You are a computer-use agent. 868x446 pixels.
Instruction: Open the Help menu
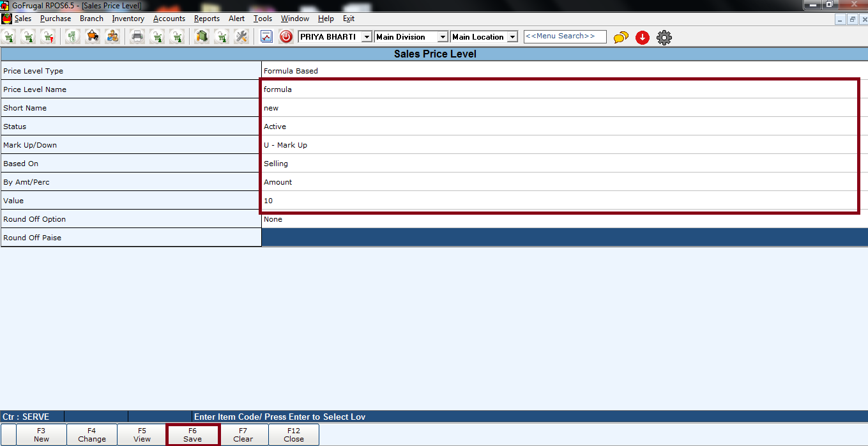tap(326, 19)
